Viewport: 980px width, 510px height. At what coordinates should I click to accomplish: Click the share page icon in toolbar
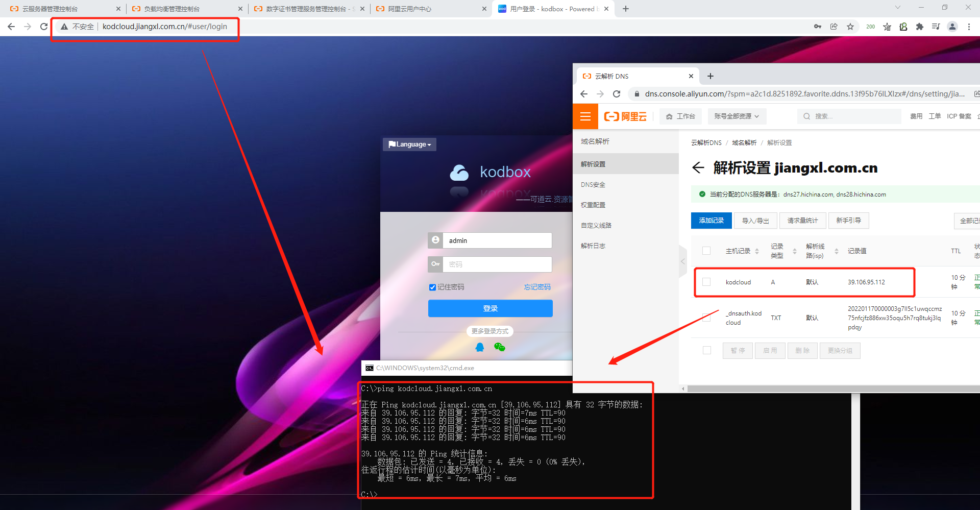834,27
